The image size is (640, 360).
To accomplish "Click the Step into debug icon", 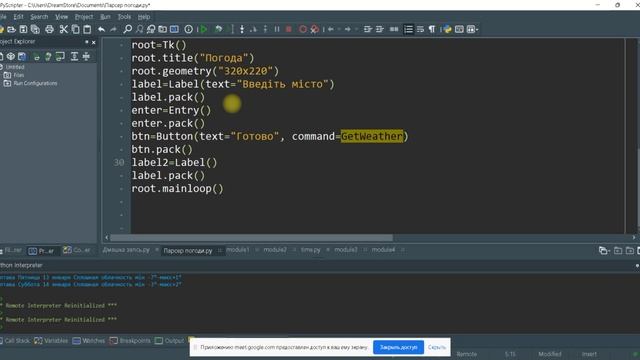I will (x=242, y=29).
